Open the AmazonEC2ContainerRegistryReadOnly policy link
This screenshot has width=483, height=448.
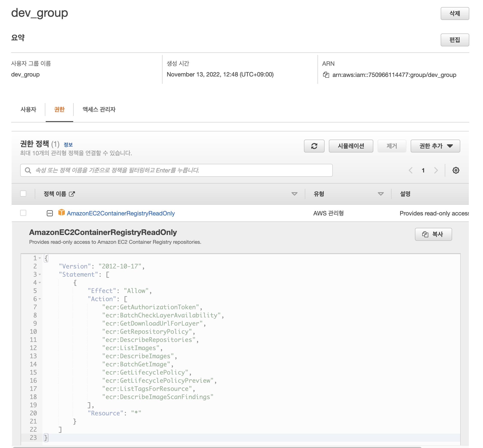click(121, 213)
